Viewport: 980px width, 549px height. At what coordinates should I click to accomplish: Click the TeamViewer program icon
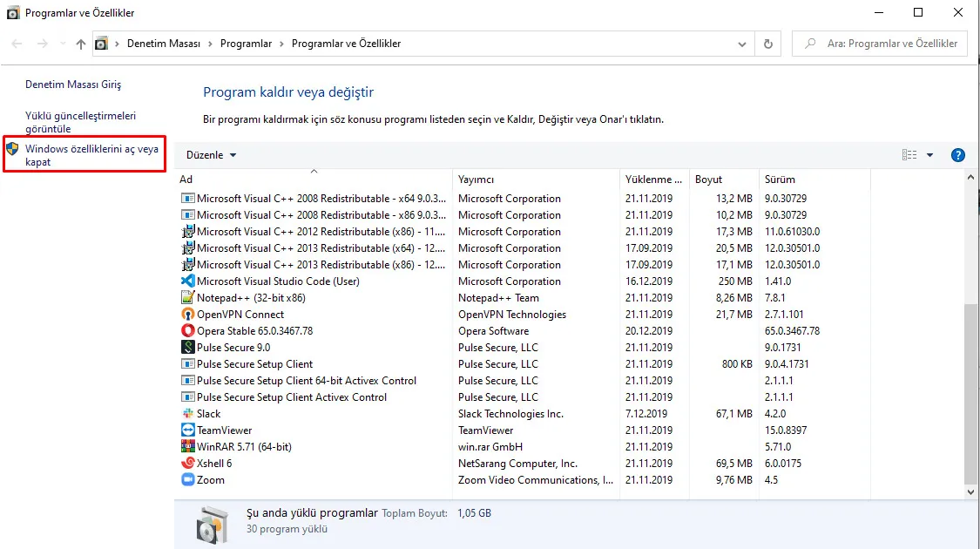coord(187,430)
